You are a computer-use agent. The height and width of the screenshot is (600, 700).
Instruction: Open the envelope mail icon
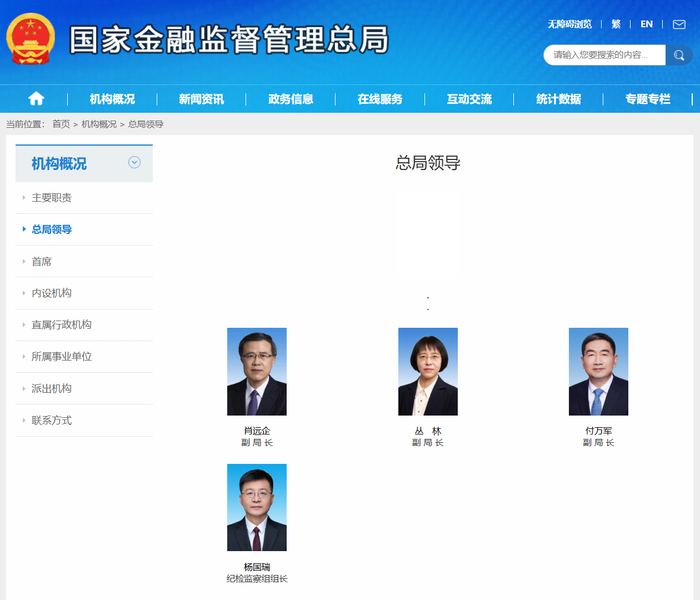coord(679,24)
